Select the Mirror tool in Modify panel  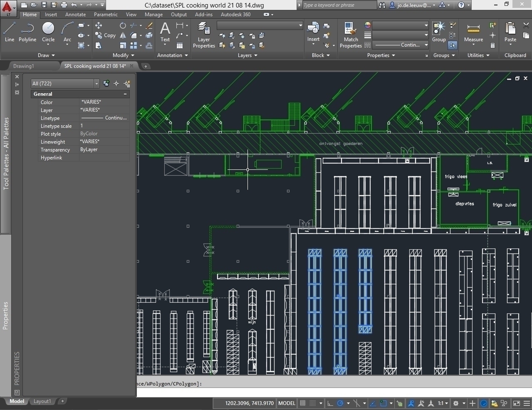123,35
